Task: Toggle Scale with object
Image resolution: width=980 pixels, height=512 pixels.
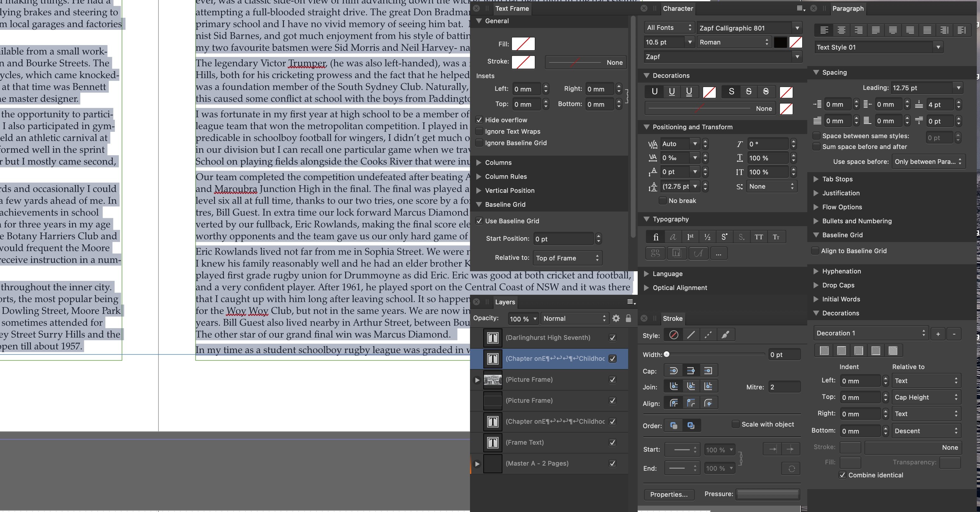Action: [736, 424]
